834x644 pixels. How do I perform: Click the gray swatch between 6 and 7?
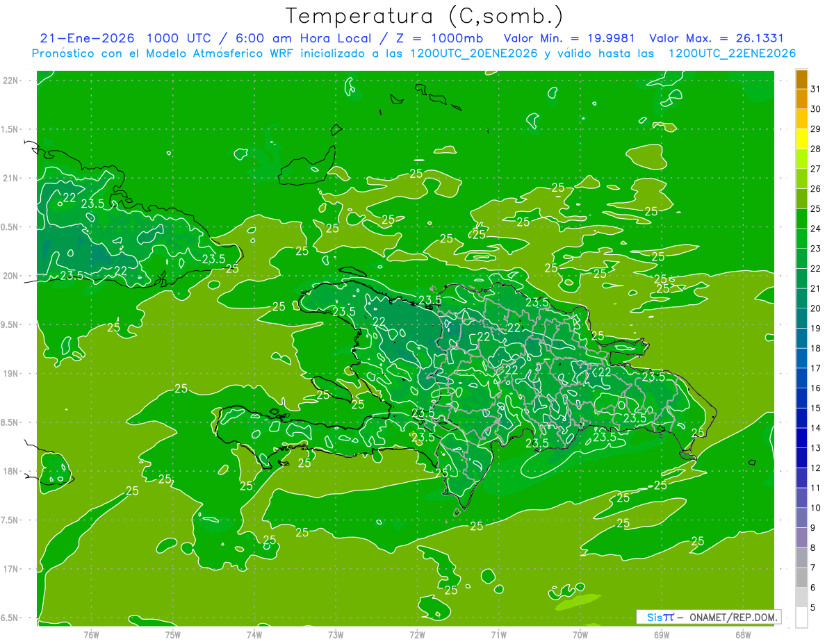point(801,578)
